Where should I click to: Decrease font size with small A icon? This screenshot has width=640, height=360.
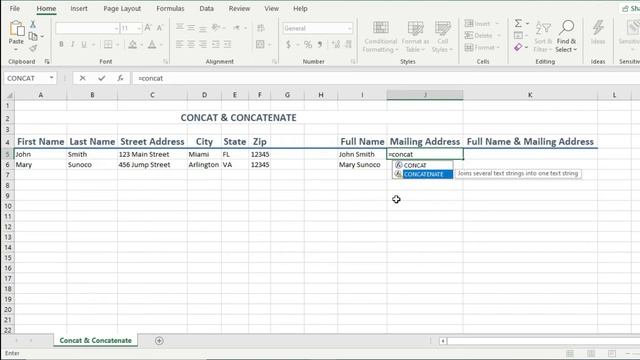click(x=160, y=28)
